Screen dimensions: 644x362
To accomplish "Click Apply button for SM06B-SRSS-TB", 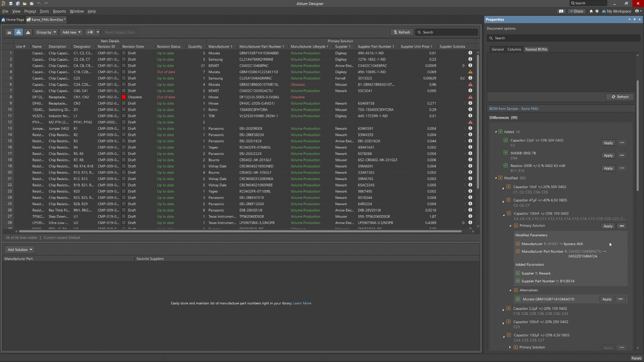I will 608,155.
